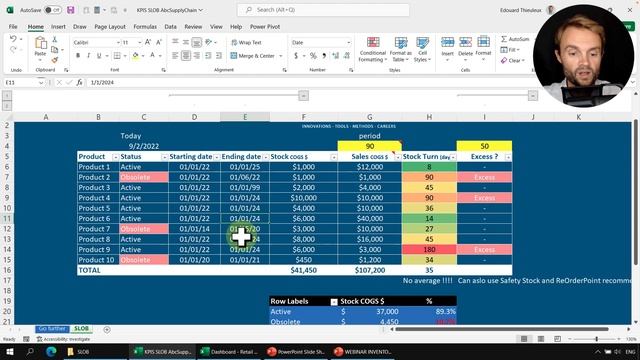The width and height of the screenshot is (640, 360).
Task: Apply the Font Color letter A
Action: click(x=152, y=56)
